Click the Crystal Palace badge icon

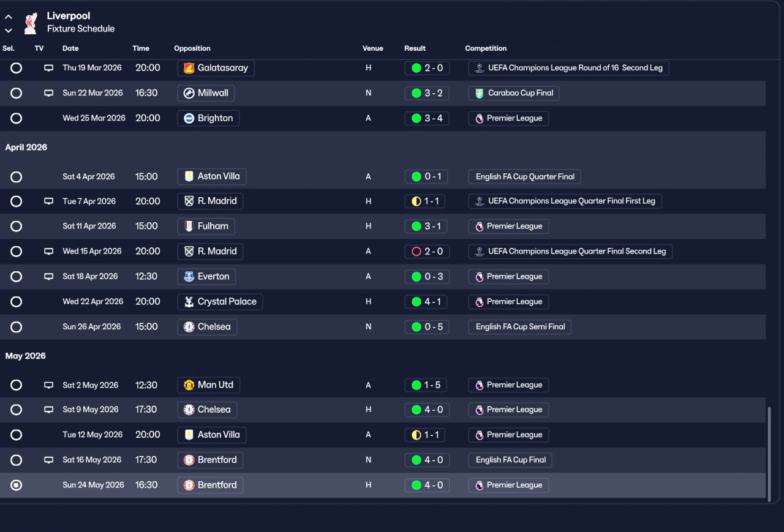pos(189,302)
